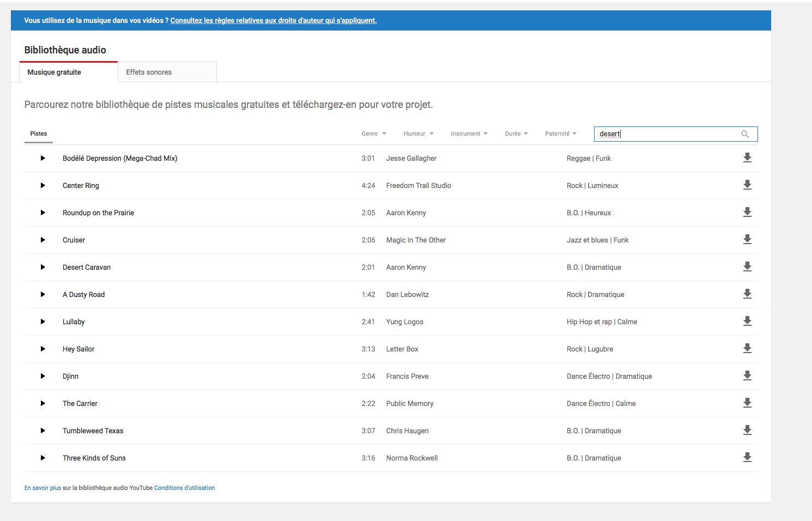The width and height of the screenshot is (812, 521).
Task: Click the title Desert Caravan
Action: click(87, 267)
